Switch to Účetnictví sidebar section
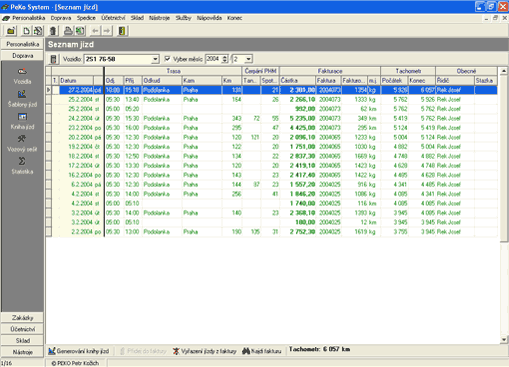 tap(22, 329)
